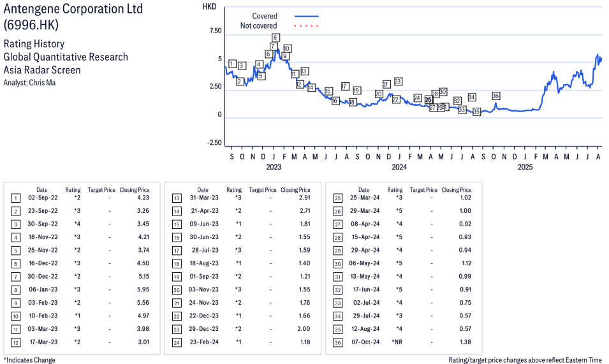The width and height of the screenshot is (609, 364).
Task: Click the numbered box 30 in the third table
Action: [338, 264]
